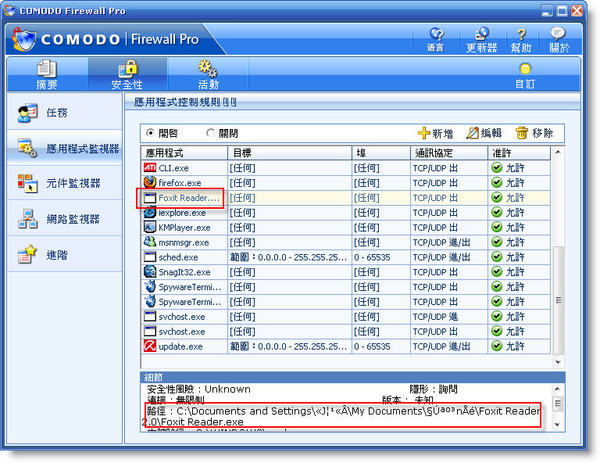Select the 開啟 radio button

[x=150, y=133]
